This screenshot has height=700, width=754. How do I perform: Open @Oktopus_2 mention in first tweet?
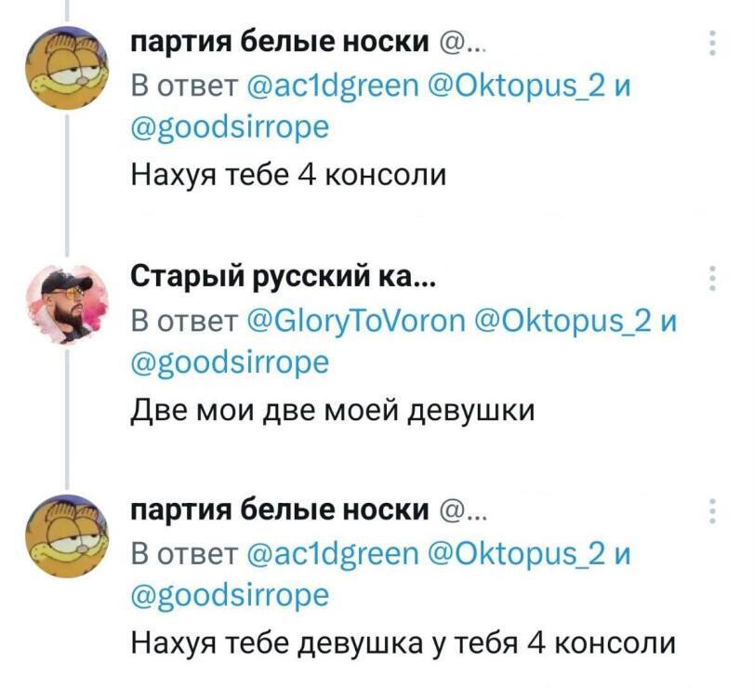pos(513,87)
